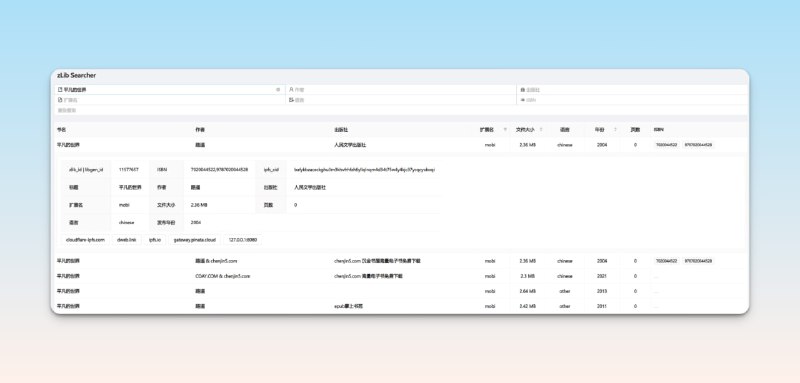Image resolution: width=800 pixels, height=383 pixels.
Task: Open the cloudflare-ipfs.com download gateway
Action: coord(85,240)
